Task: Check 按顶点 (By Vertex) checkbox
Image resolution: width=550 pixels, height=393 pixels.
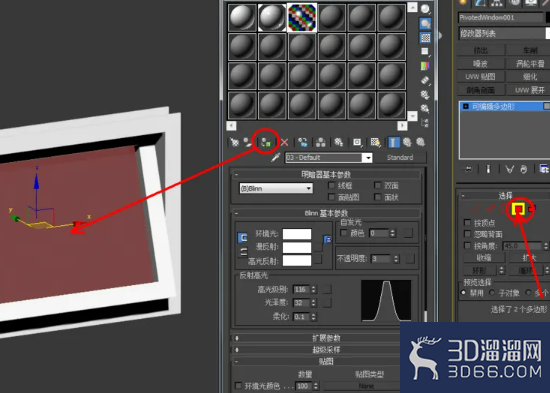Action: point(467,222)
